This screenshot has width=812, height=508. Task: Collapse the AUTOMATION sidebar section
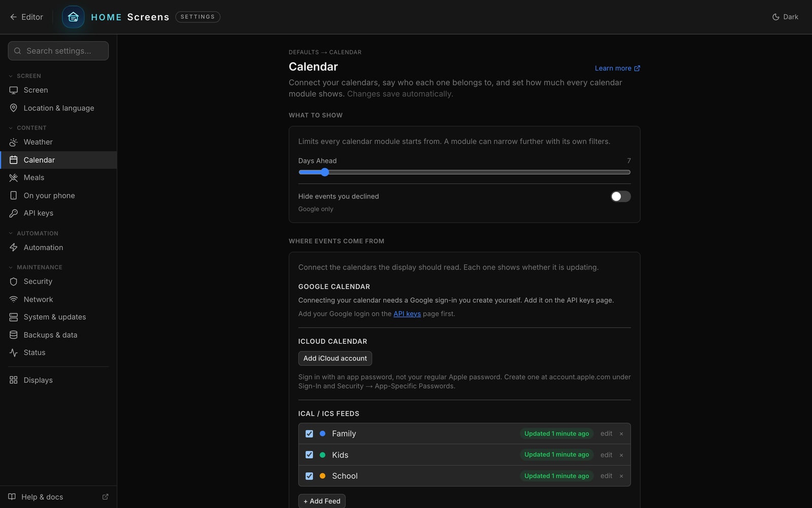(33, 233)
